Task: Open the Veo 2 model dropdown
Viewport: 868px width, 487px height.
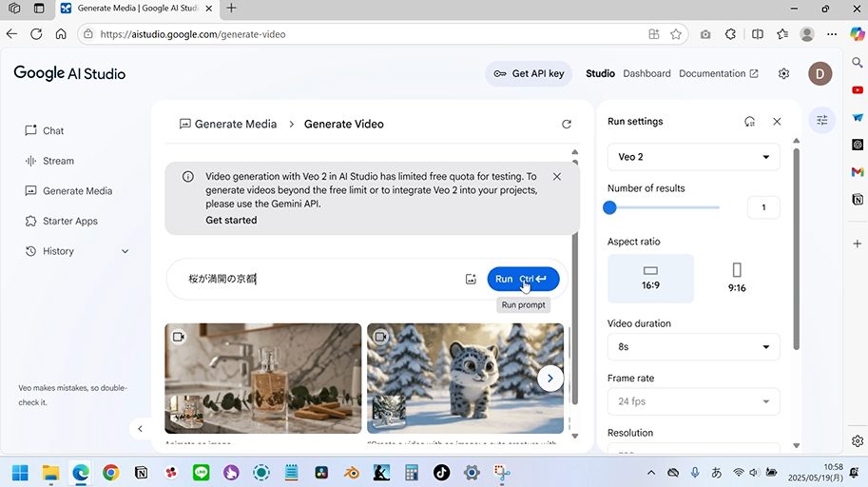Action: coord(693,157)
